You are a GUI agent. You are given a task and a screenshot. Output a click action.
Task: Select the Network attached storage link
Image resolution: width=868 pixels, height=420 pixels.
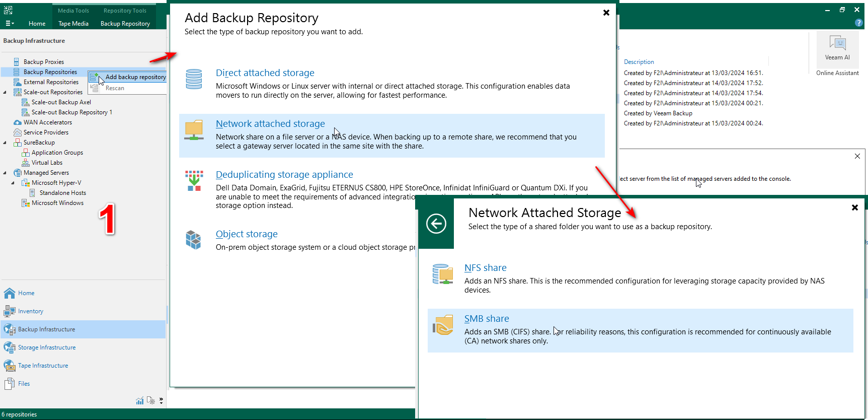270,124
